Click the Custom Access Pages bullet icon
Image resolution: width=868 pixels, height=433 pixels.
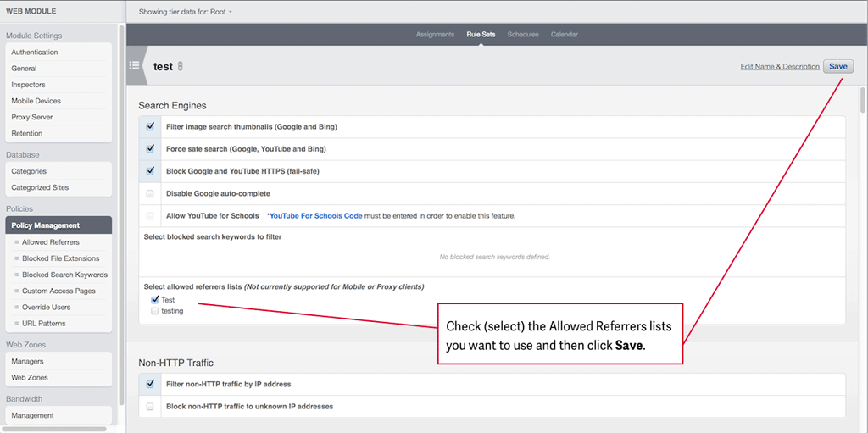click(x=16, y=291)
